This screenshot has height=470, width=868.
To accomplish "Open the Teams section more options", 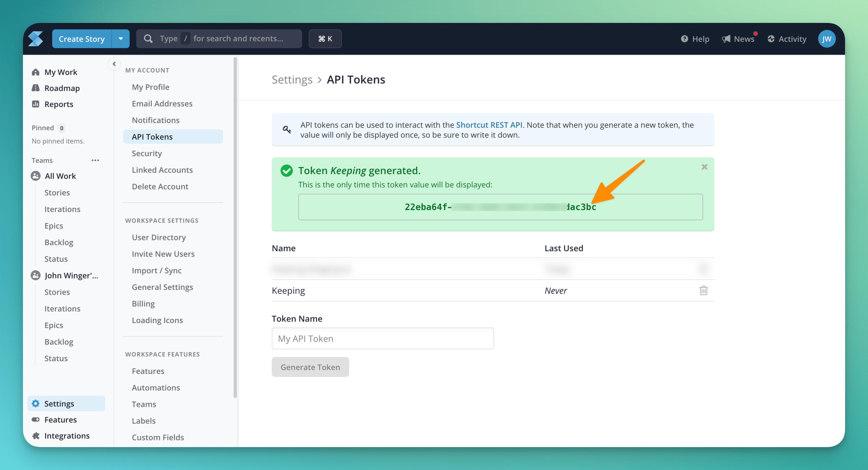I will click(x=95, y=160).
